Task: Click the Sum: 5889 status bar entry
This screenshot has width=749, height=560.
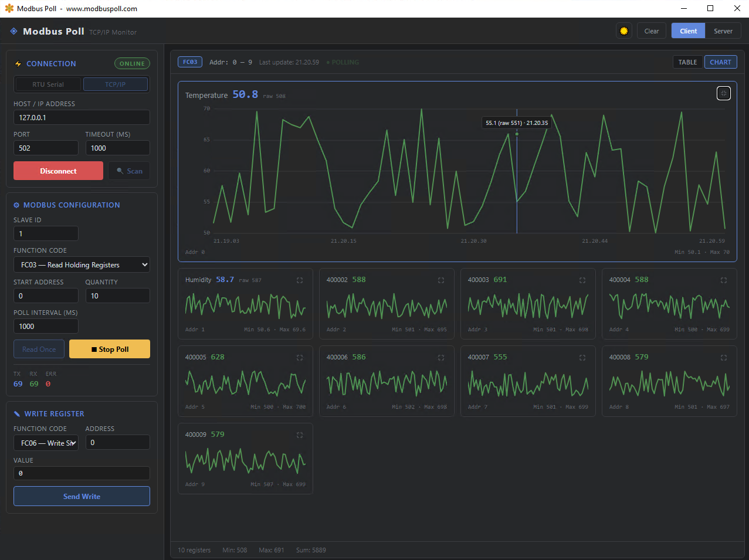Action: tap(311, 550)
